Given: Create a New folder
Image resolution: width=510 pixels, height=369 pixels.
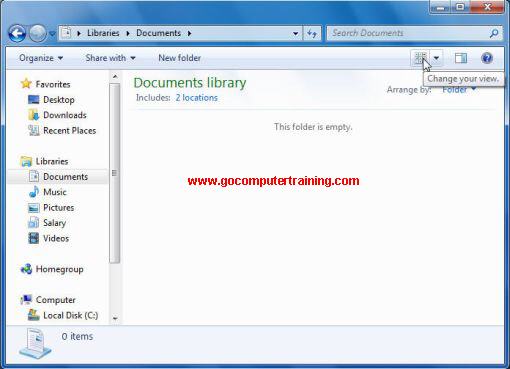Looking at the screenshot, I should click(179, 58).
